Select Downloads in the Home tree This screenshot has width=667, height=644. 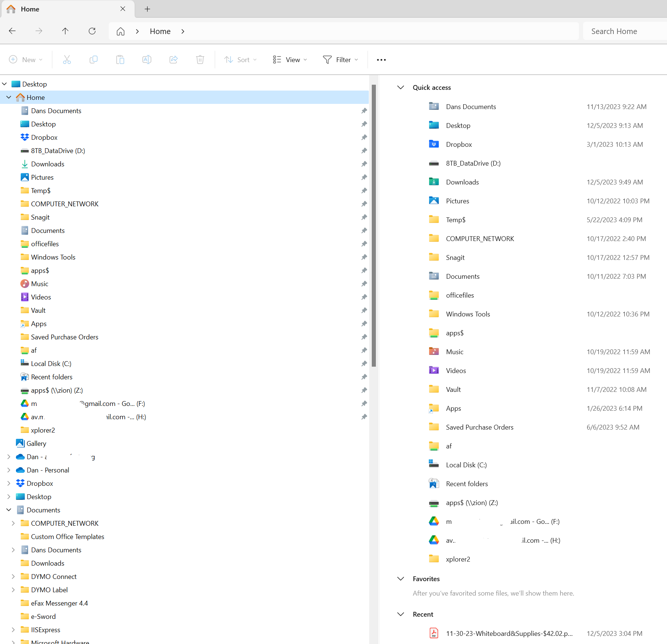click(x=48, y=164)
